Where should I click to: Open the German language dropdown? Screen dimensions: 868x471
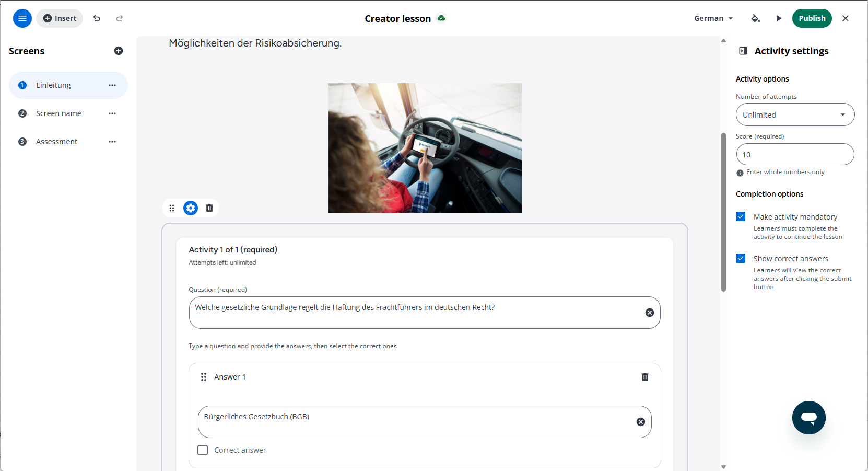[713, 18]
